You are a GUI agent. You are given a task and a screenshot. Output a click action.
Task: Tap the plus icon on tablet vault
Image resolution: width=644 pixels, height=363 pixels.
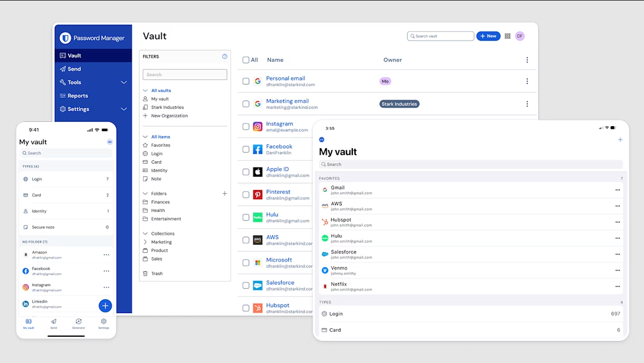620,140
